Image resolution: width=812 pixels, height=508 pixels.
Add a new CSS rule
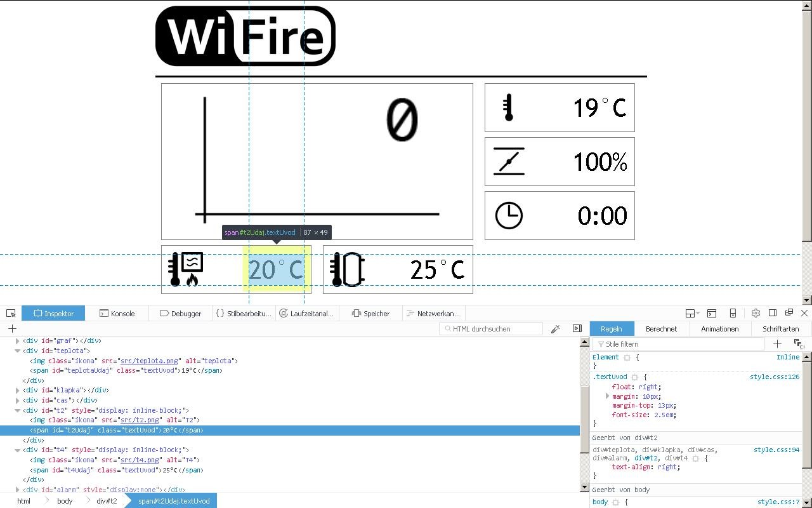coord(777,344)
